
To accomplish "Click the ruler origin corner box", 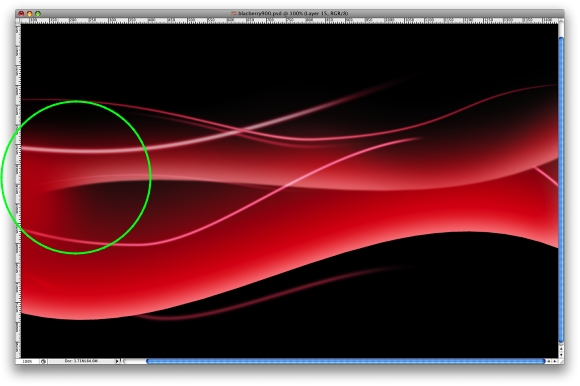I will click(x=18, y=21).
